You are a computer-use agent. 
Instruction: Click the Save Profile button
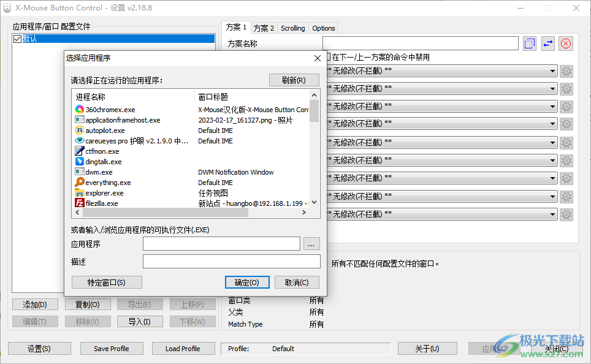pyautogui.click(x=112, y=349)
